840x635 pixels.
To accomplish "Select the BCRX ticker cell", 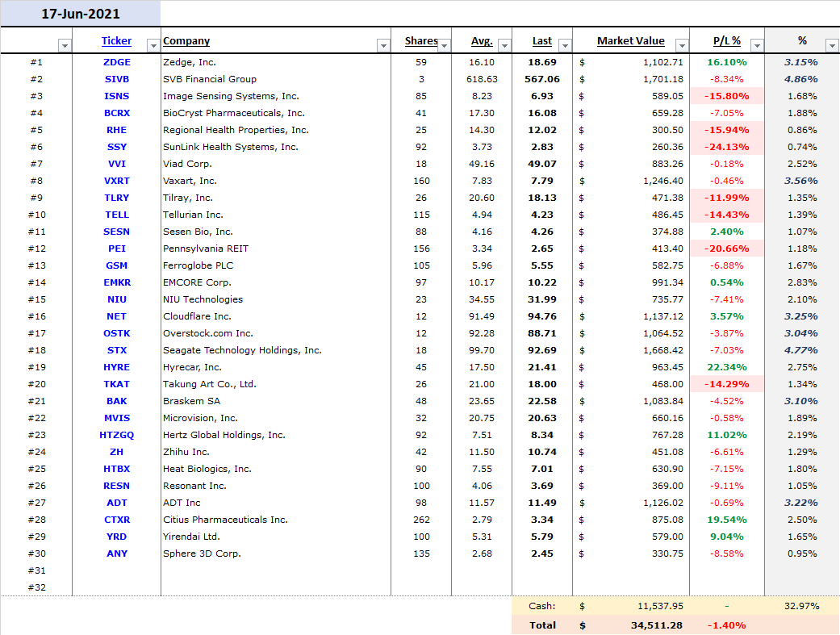I will [x=117, y=113].
